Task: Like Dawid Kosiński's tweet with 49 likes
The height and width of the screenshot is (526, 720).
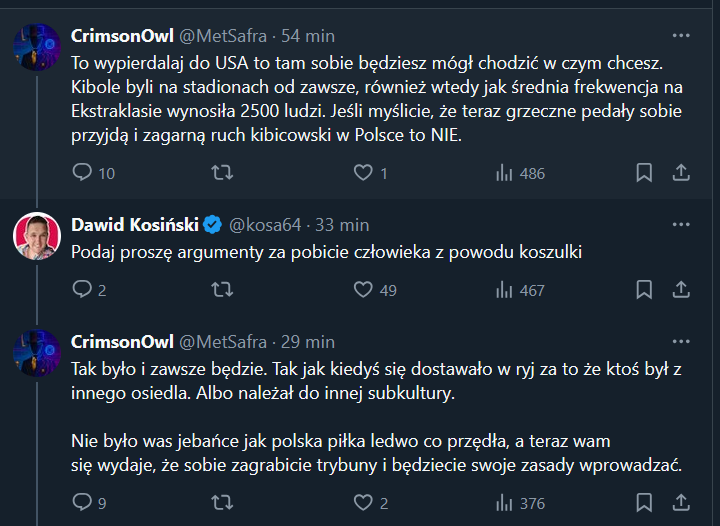Action: 364,290
